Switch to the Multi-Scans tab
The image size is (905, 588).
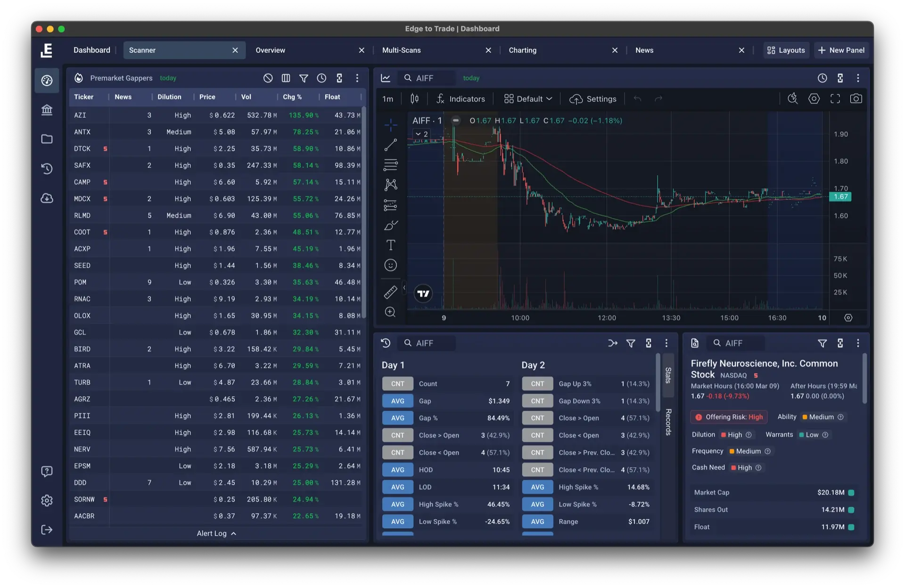coord(402,50)
